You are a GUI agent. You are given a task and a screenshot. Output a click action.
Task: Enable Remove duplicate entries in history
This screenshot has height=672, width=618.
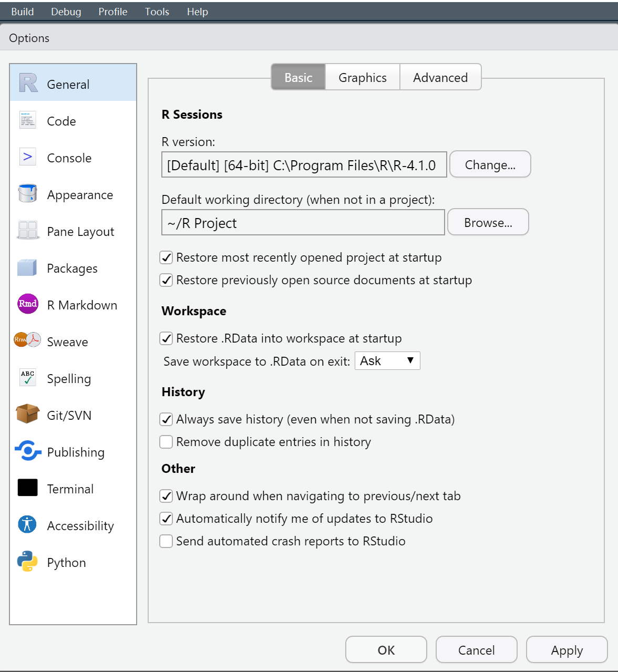166,442
